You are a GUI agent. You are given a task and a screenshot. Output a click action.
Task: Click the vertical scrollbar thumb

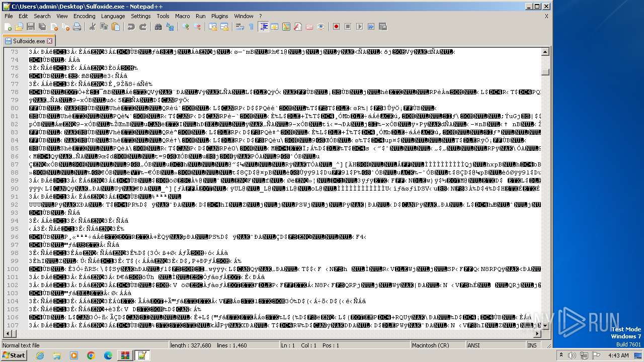(545, 72)
